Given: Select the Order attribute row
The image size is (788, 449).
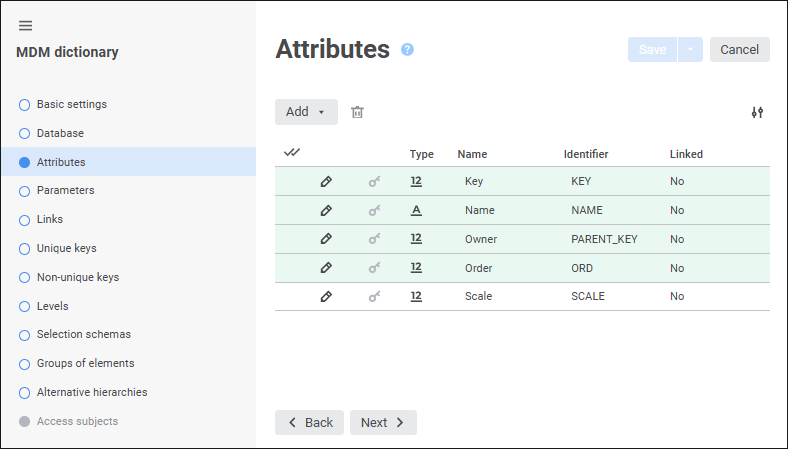Looking at the screenshot, I should coord(520,268).
